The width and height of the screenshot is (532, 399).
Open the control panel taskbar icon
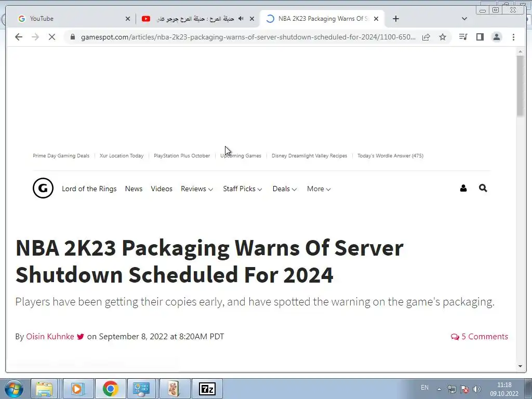tap(141, 389)
